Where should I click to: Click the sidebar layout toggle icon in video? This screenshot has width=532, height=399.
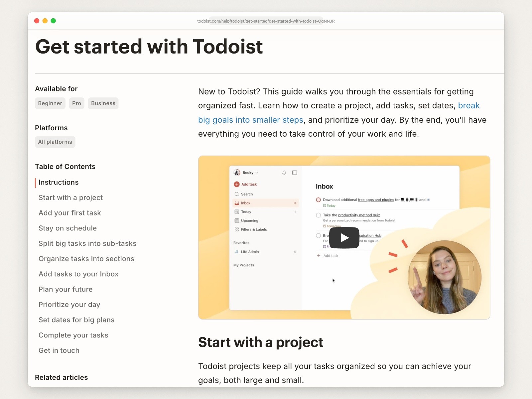(295, 173)
